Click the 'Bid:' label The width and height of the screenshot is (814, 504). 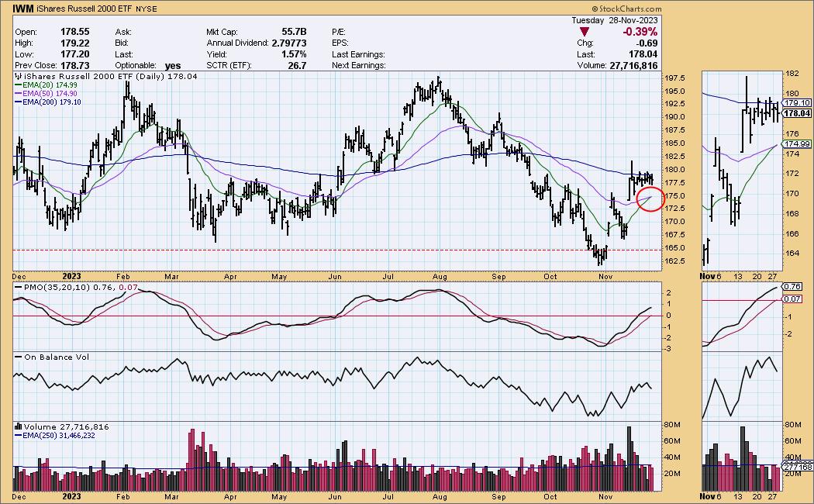coord(123,43)
